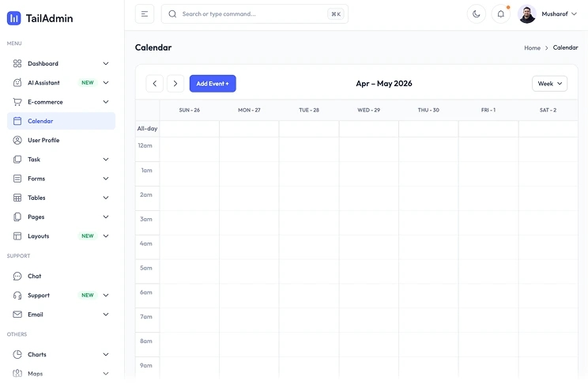Image resolution: width=588 pixels, height=392 pixels.
Task: Click the TUE - 28 column header
Action: (309, 110)
